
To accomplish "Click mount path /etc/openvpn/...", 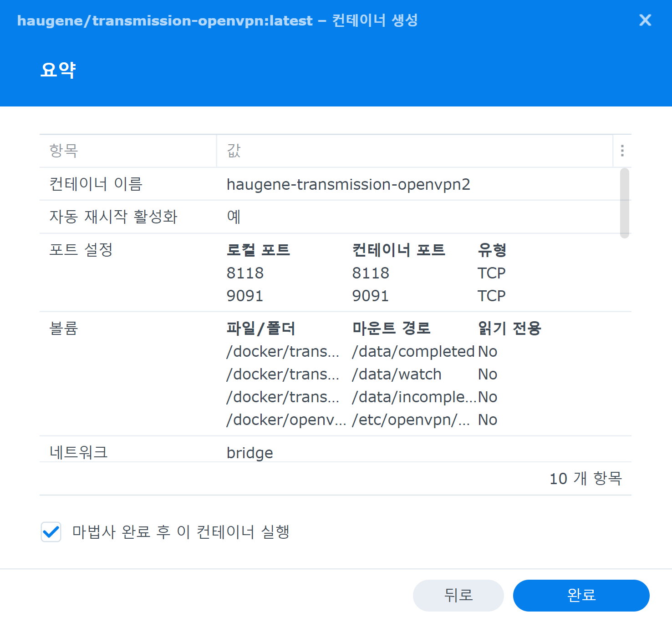I will point(411,420).
